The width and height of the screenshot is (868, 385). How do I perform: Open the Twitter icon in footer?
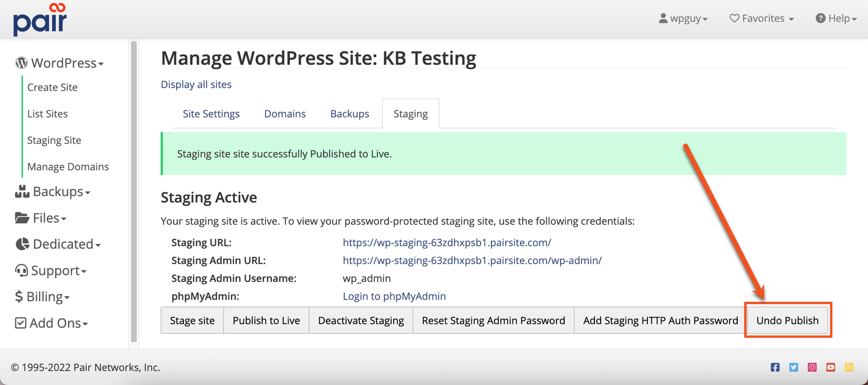(x=794, y=367)
